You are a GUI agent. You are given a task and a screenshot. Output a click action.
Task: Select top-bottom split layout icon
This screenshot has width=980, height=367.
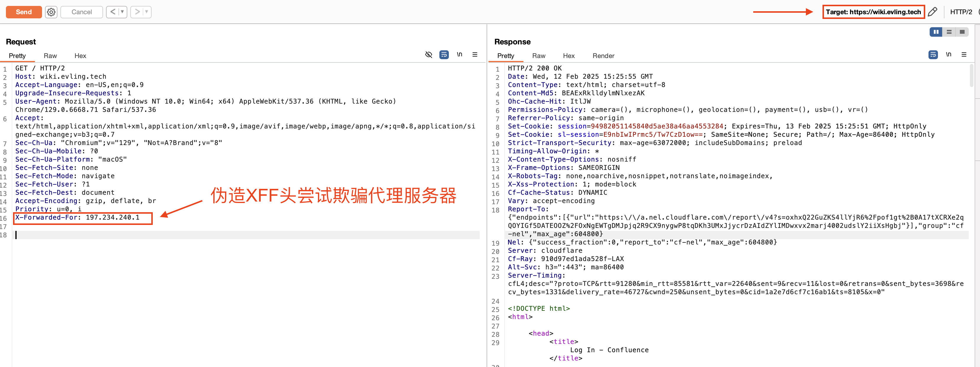click(949, 32)
